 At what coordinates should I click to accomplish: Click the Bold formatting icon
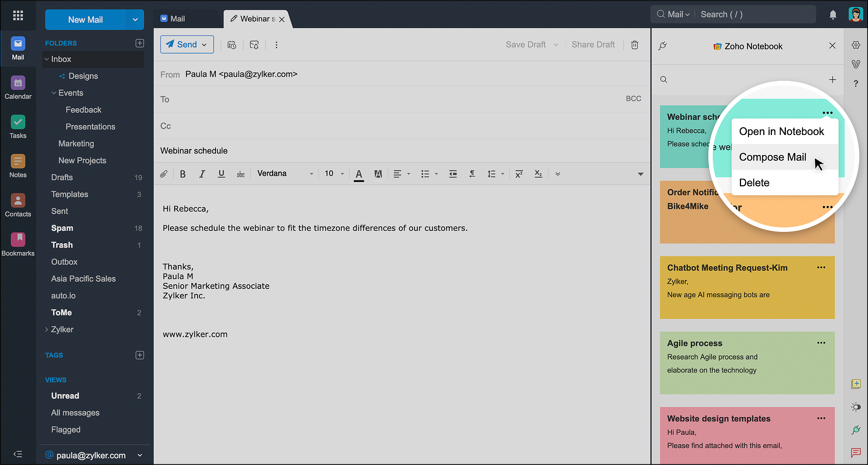[183, 173]
